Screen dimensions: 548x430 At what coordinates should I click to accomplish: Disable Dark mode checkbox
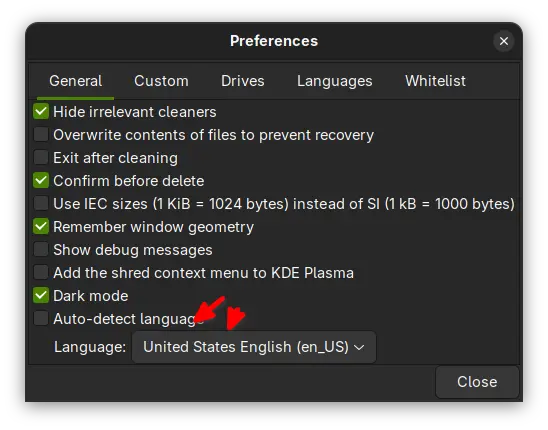(x=41, y=296)
